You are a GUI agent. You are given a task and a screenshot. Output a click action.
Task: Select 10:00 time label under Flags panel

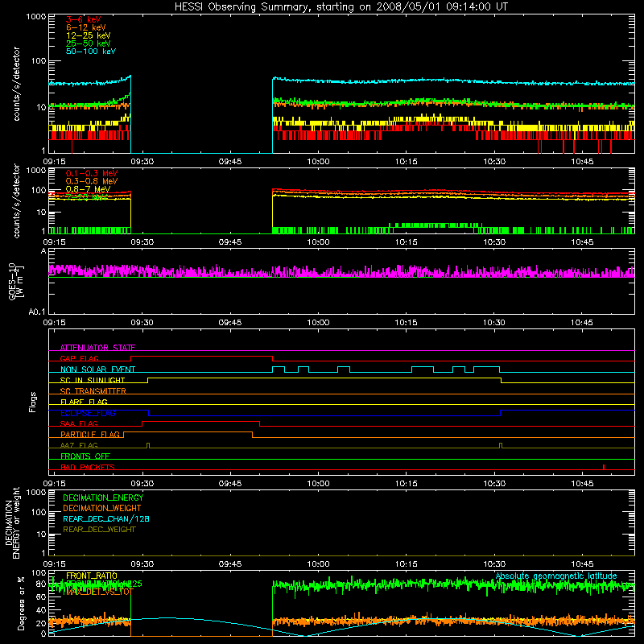point(318,484)
